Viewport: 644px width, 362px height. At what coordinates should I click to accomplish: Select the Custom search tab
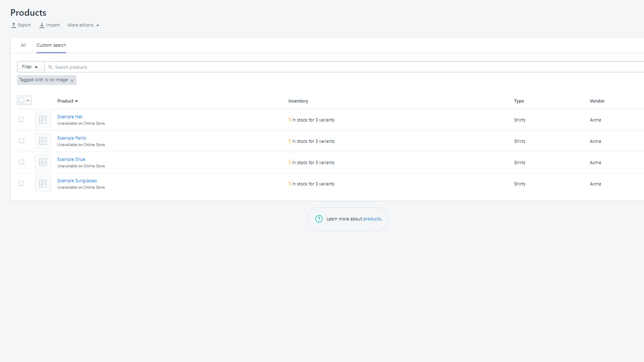click(x=51, y=45)
